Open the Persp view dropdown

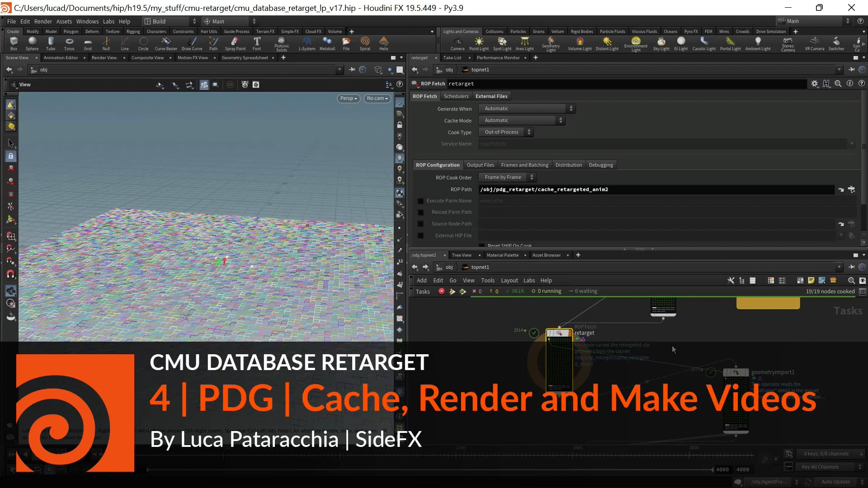(348, 98)
